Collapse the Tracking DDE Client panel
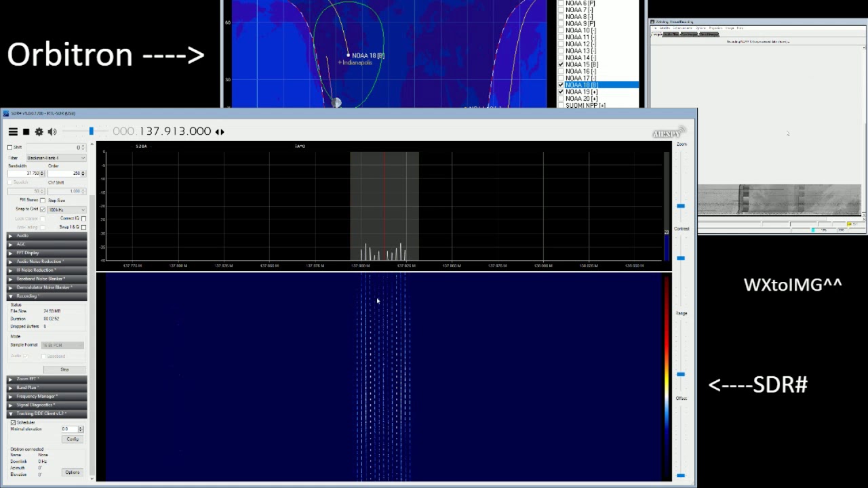Viewport: 868px width, 488px height. click(47, 413)
